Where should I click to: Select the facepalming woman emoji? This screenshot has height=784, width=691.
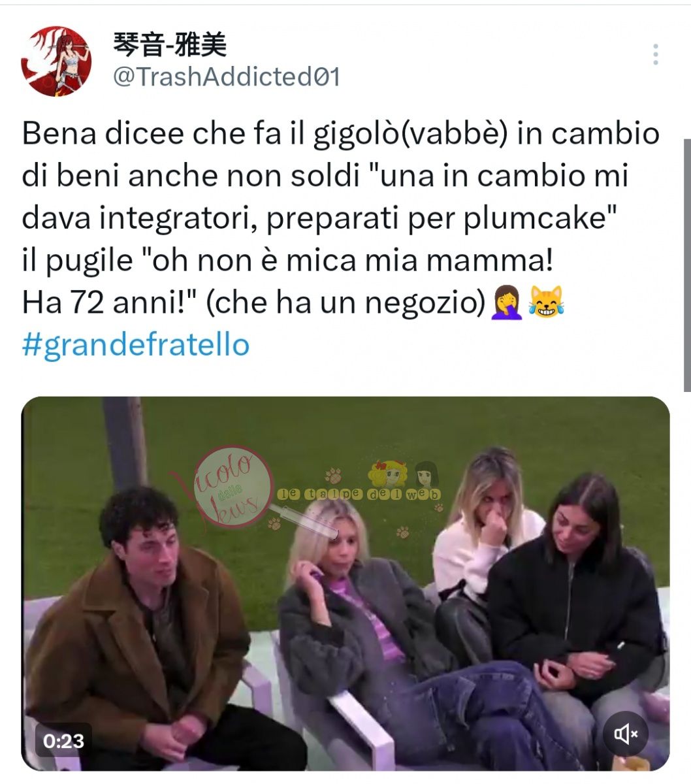point(506,302)
